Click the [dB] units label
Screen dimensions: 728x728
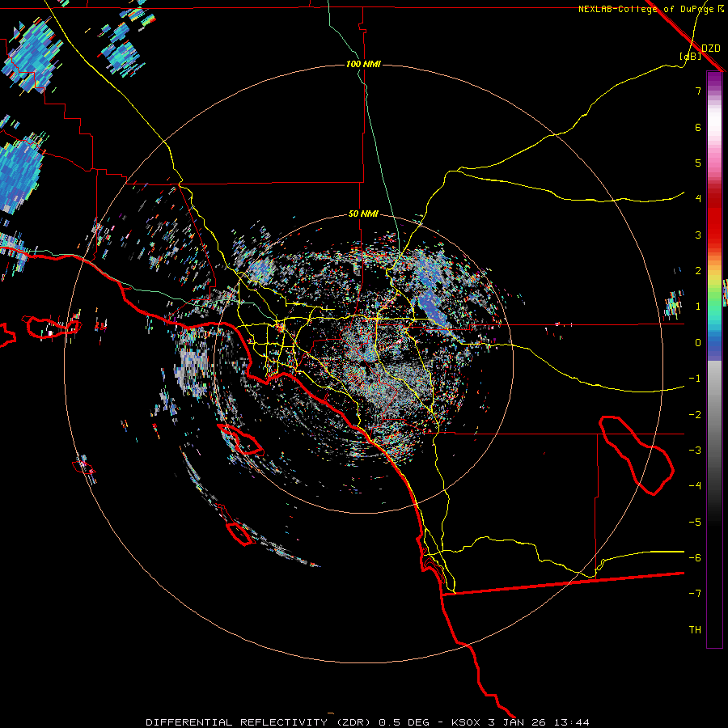coord(690,56)
